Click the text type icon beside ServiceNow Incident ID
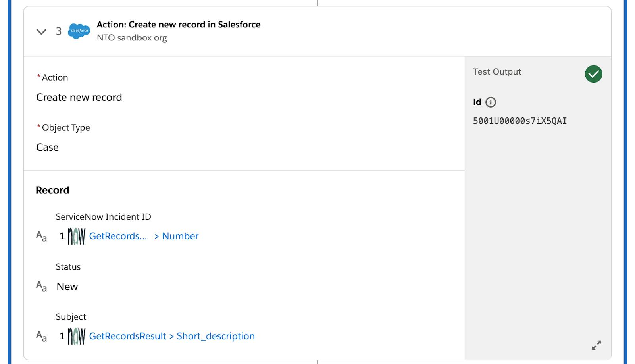Image resolution: width=635 pixels, height=364 pixels. click(41, 236)
